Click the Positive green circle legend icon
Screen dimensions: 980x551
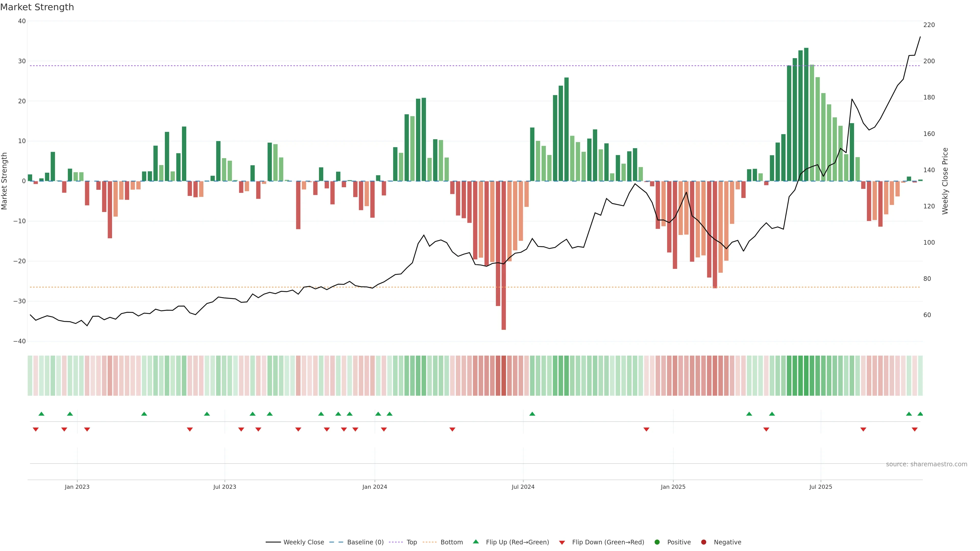(x=657, y=542)
